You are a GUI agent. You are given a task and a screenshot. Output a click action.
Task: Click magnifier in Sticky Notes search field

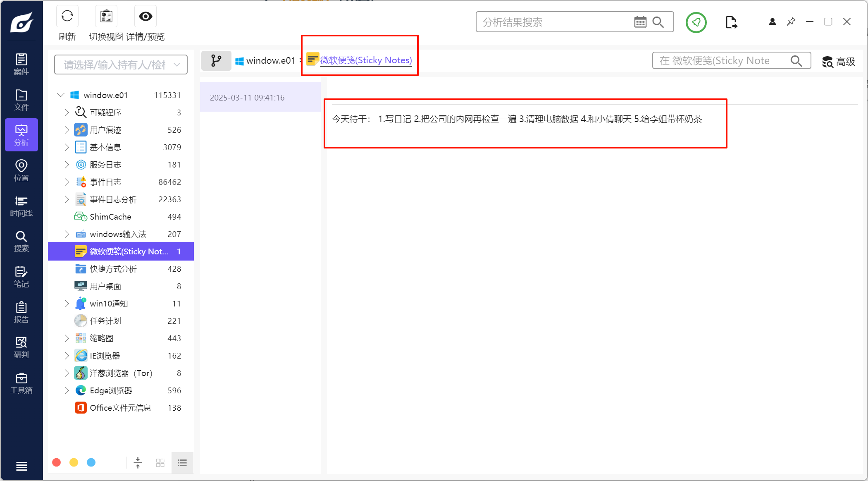[796, 61]
